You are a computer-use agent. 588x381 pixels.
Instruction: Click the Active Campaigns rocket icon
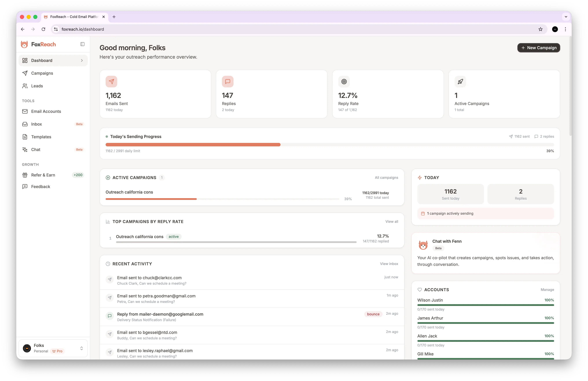click(x=460, y=81)
